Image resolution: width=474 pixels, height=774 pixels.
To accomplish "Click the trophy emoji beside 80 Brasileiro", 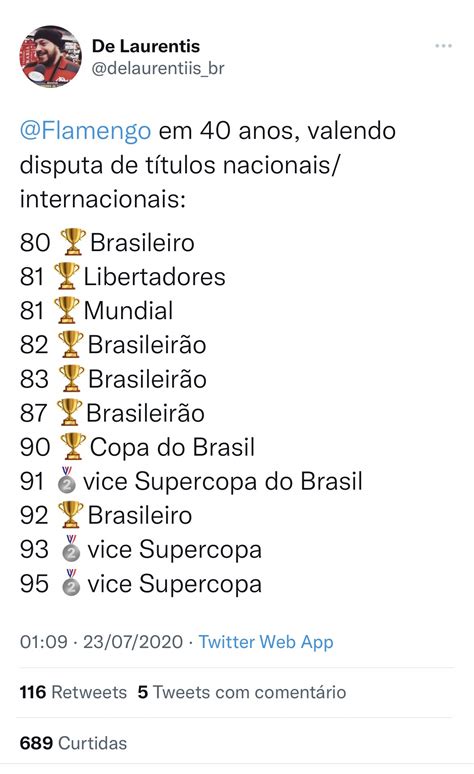I will (x=73, y=242).
